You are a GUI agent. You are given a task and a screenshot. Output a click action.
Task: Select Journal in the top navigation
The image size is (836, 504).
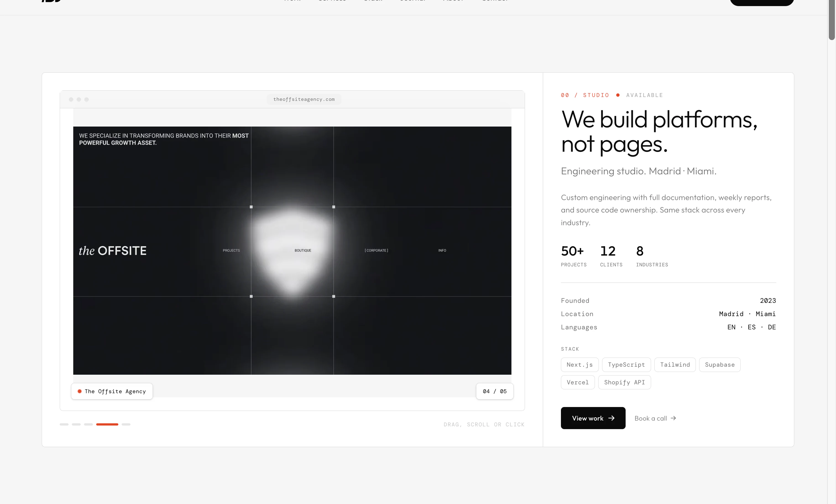412,1
